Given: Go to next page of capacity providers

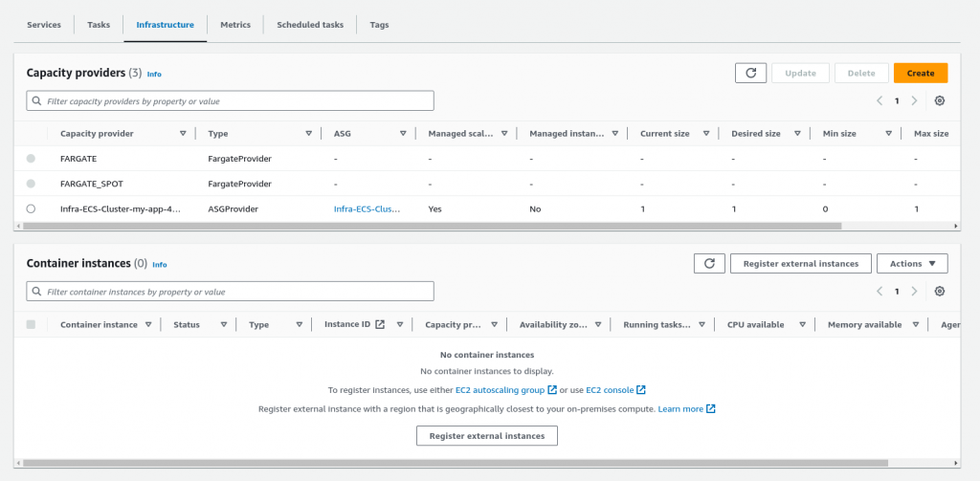Looking at the screenshot, I should point(914,100).
